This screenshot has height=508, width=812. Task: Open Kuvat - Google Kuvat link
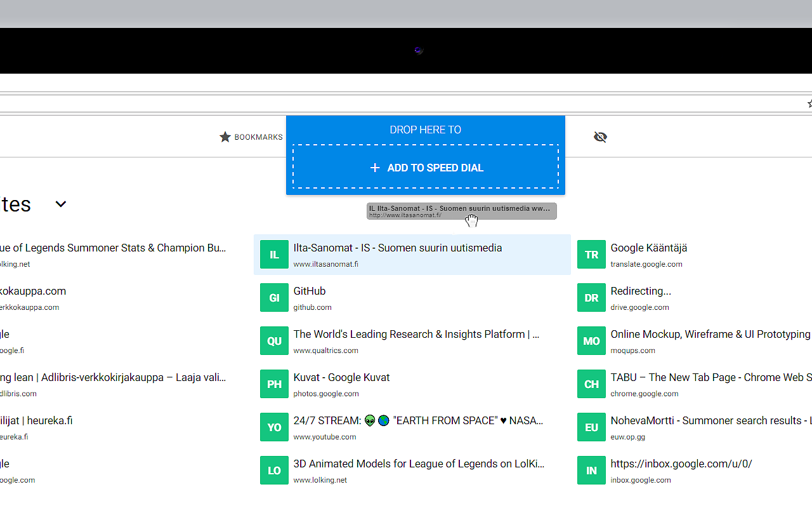click(341, 377)
